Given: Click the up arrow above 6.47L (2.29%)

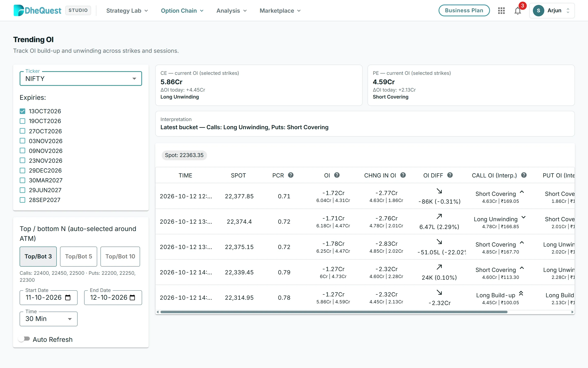Looking at the screenshot, I should pos(439,216).
